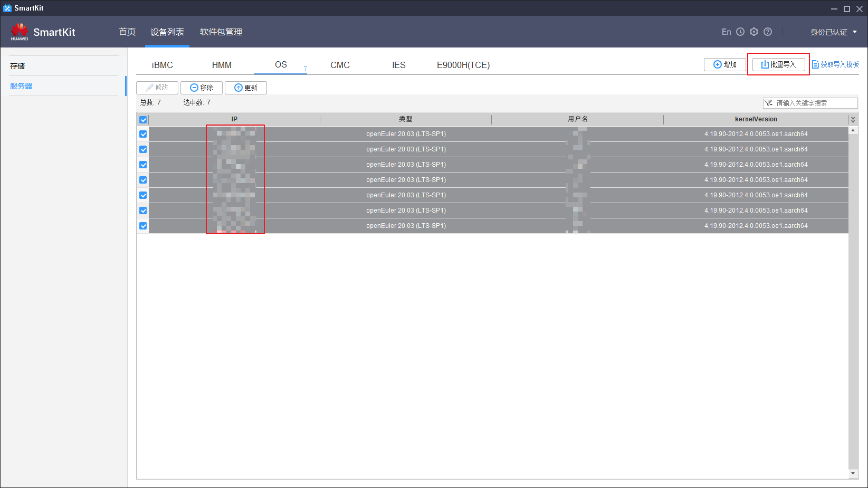The image size is (868, 488).
Task: Switch to the IES tab
Action: coord(399,65)
